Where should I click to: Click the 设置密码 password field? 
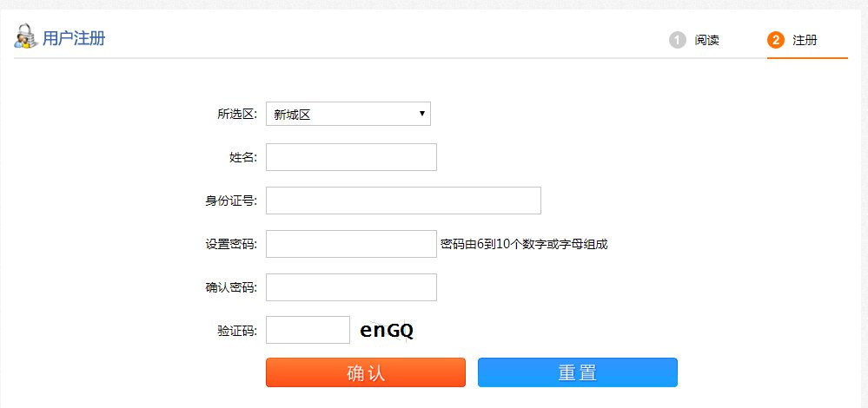[x=351, y=244]
